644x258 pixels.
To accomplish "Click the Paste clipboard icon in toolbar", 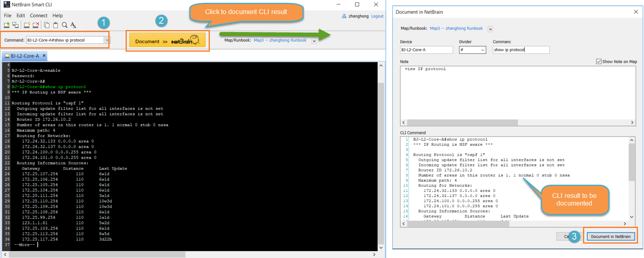I will [55, 25].
